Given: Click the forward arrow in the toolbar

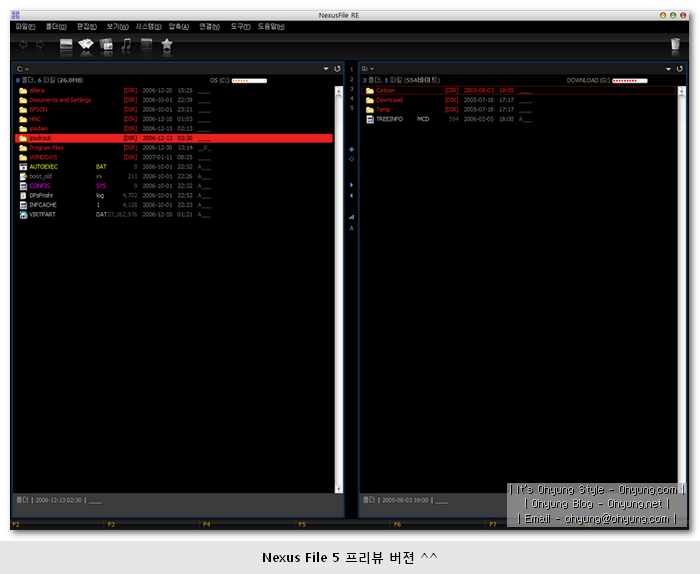Looking at the screenshot, I should (x=40, y=45).
